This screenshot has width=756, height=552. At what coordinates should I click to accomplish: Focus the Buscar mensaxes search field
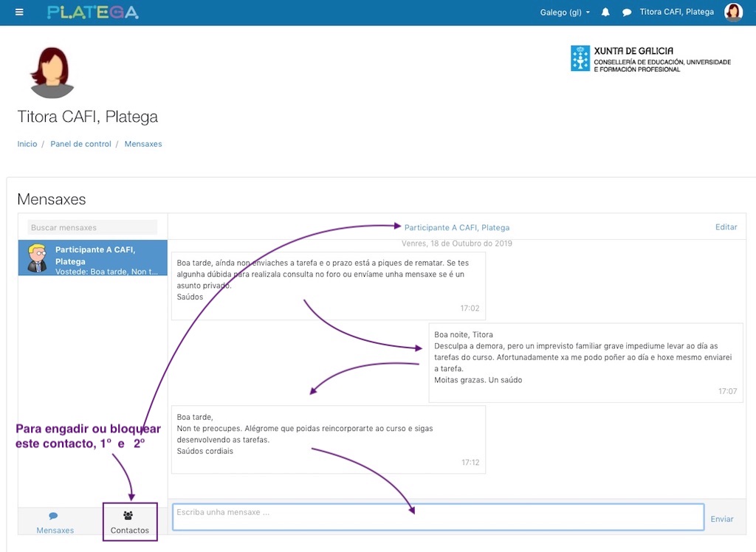(x=92, y=227)
